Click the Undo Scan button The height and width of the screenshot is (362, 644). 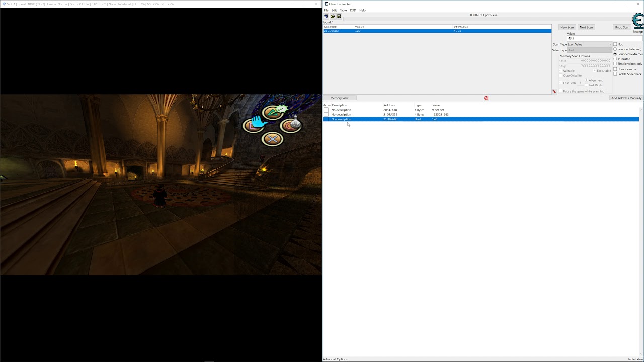tap(622, 27)
